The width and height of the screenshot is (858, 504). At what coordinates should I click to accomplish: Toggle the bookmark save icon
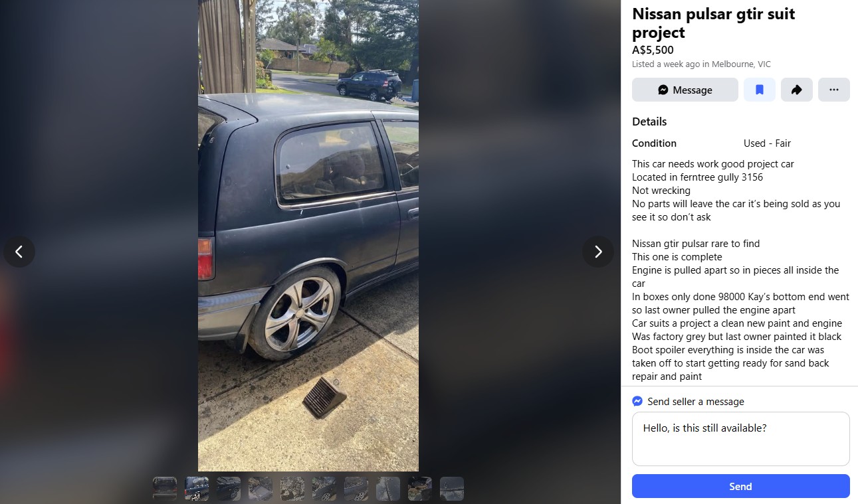[760, 90]
